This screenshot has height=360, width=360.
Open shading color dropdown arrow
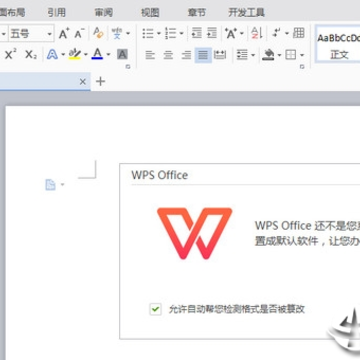click(279, 55)
